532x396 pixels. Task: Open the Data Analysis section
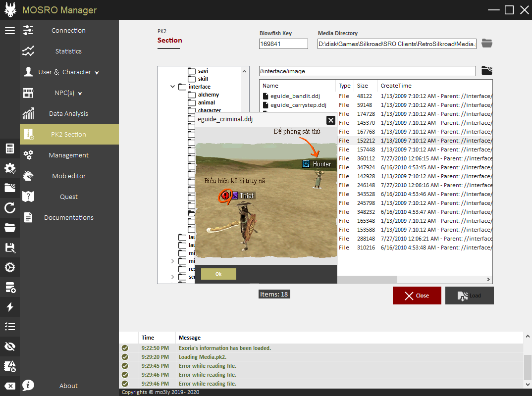coord(68,114)
